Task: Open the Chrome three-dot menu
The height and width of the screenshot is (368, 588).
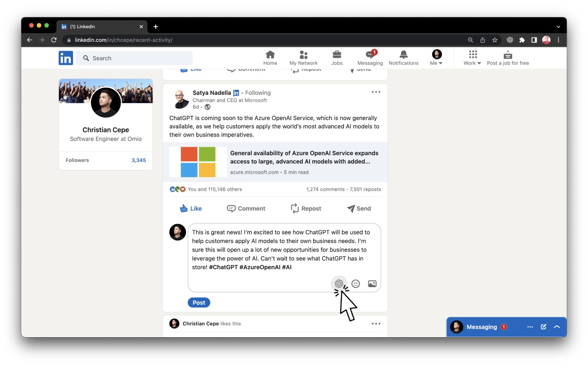Action: coord(558,40)
